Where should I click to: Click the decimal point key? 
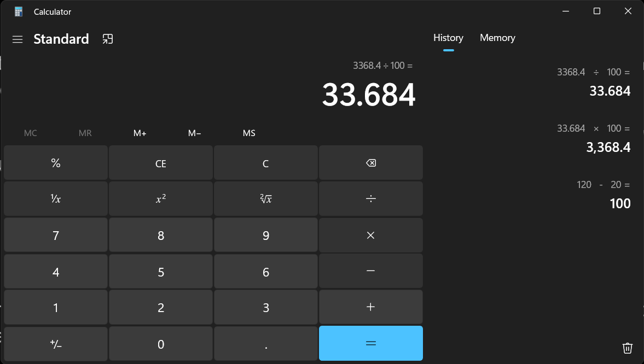(266, 344)
